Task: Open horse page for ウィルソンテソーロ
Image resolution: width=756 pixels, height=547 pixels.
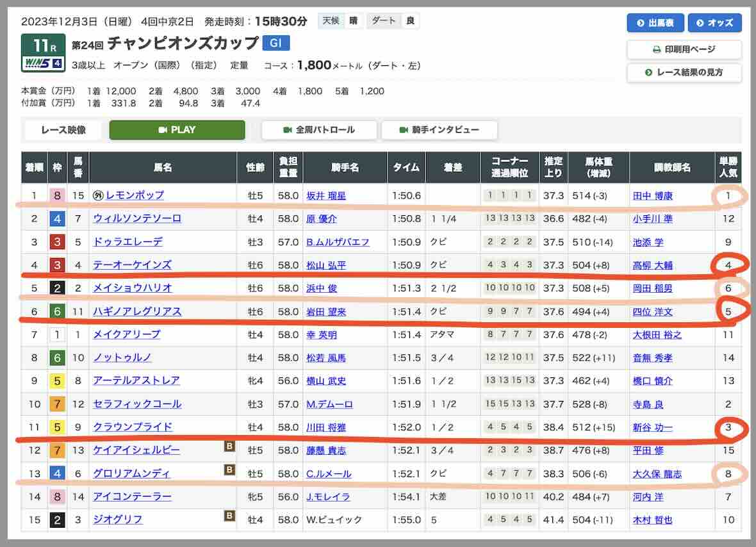Action: tap(137, 218)
